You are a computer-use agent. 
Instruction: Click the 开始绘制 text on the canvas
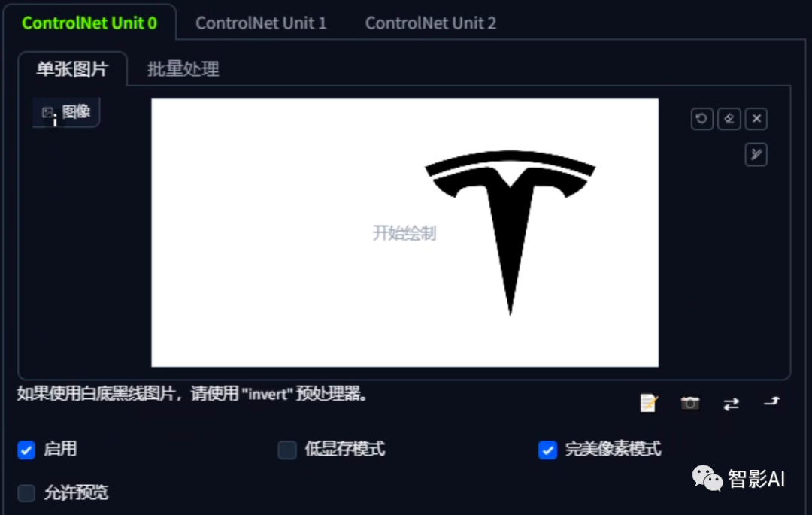pyautogui.click(x=404, y=233)
